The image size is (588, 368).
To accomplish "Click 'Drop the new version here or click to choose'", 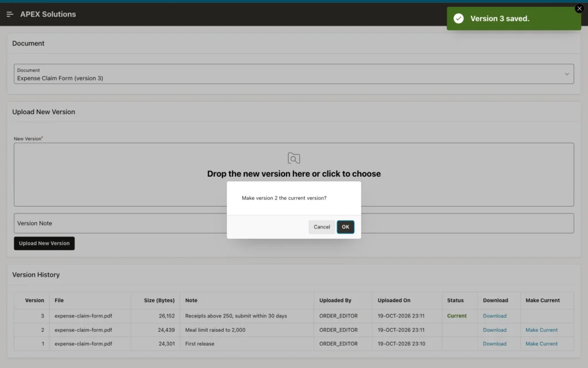I will coord(293,174).
